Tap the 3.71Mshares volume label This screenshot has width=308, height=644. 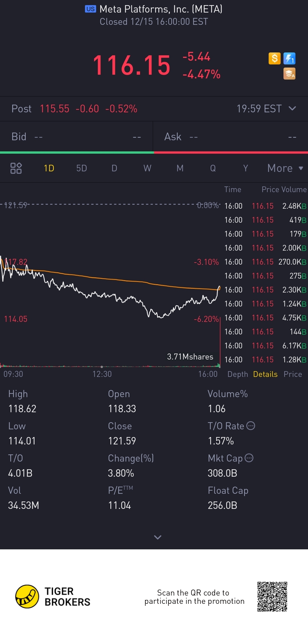[x=190, y=357]
